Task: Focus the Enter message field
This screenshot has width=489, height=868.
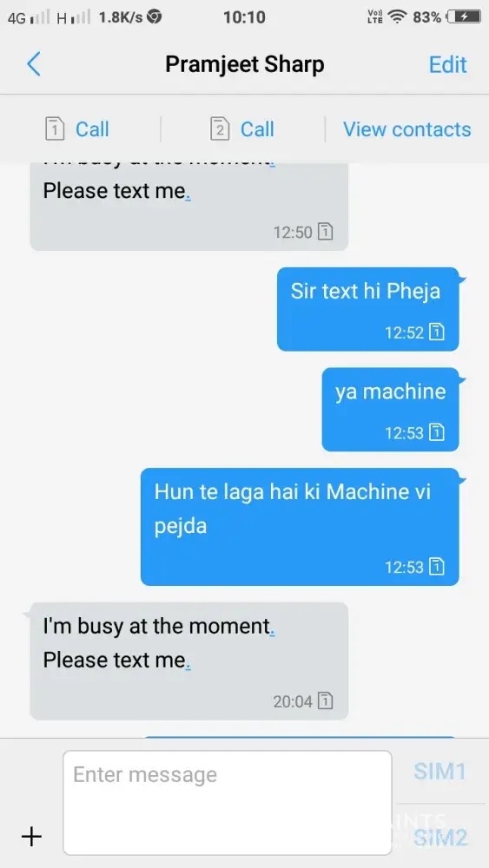Action: coord(227,803)
